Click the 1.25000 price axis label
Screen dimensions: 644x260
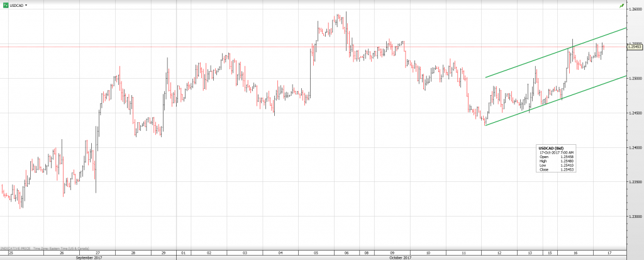point(634,78)
